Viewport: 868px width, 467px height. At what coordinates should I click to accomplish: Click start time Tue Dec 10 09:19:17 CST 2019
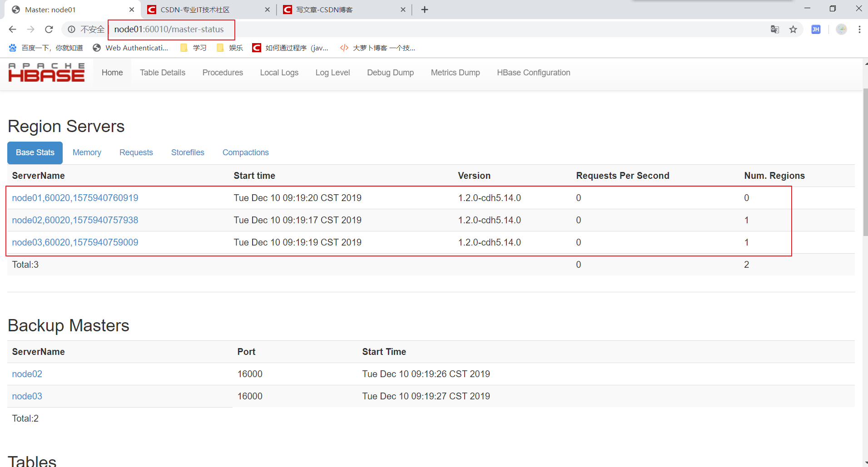tap(298, 220)
